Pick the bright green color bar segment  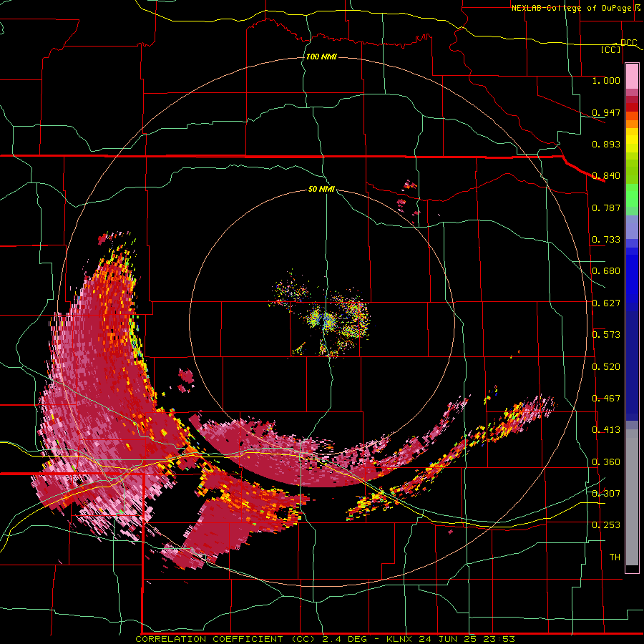click(632, 195)
